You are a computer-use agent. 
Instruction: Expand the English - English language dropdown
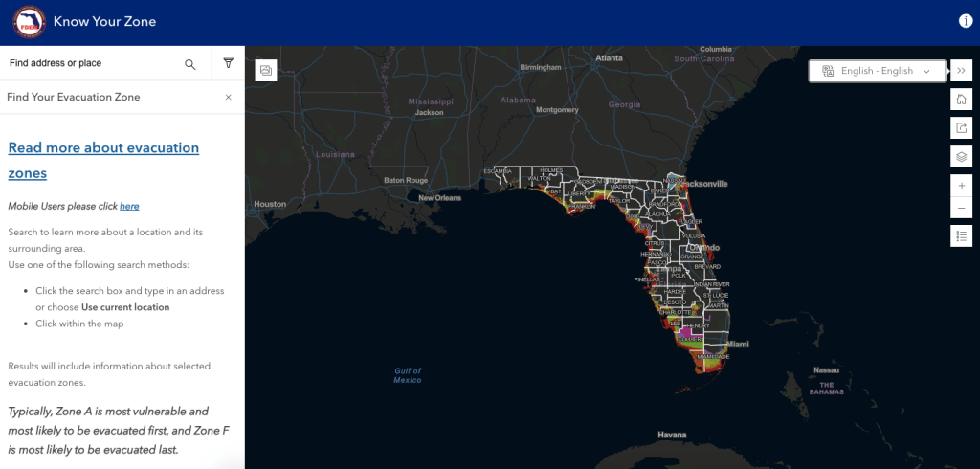[x=877, y=71]
